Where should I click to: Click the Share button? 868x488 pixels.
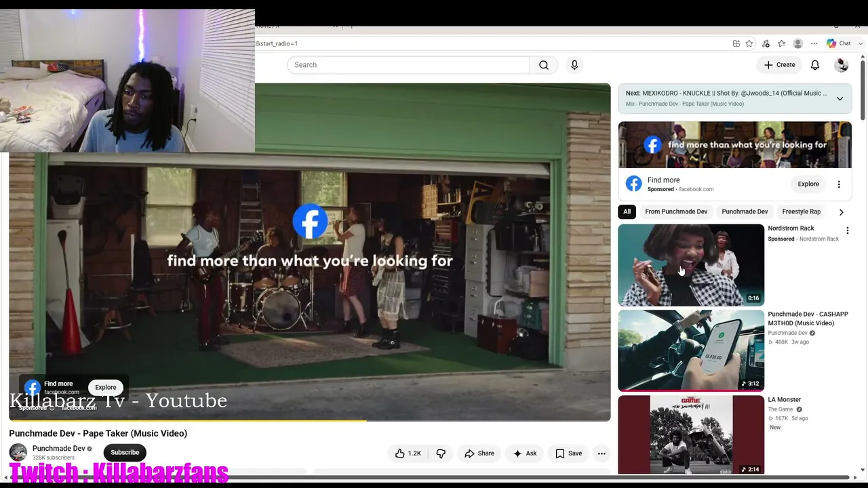pos(479,453)
